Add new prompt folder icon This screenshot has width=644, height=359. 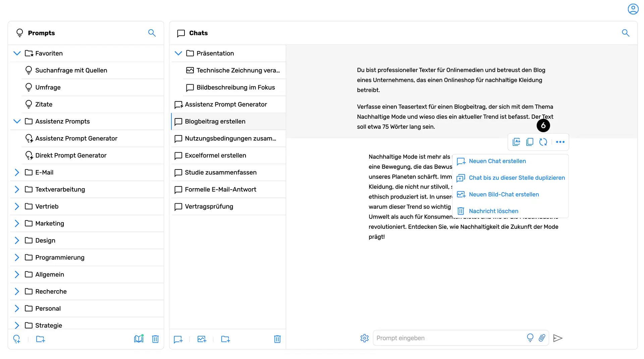(x=41, y=339)
